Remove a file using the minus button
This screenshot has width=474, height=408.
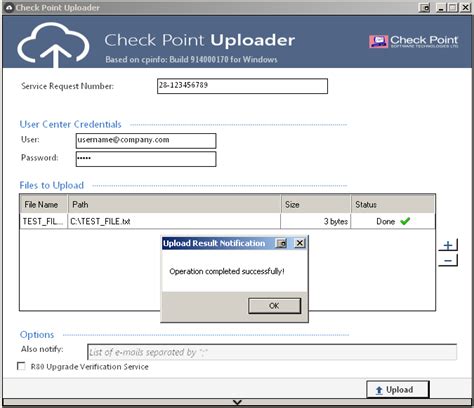point(448,260)
